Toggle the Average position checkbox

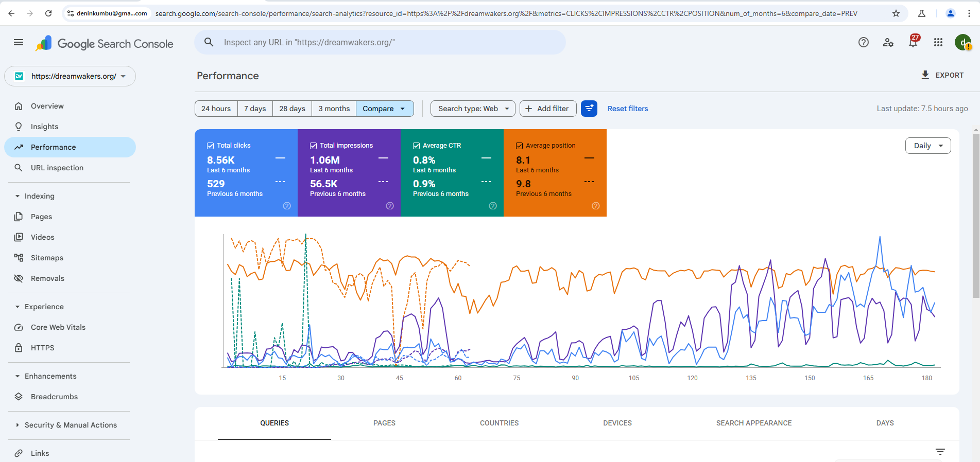[x=519, y=146]
